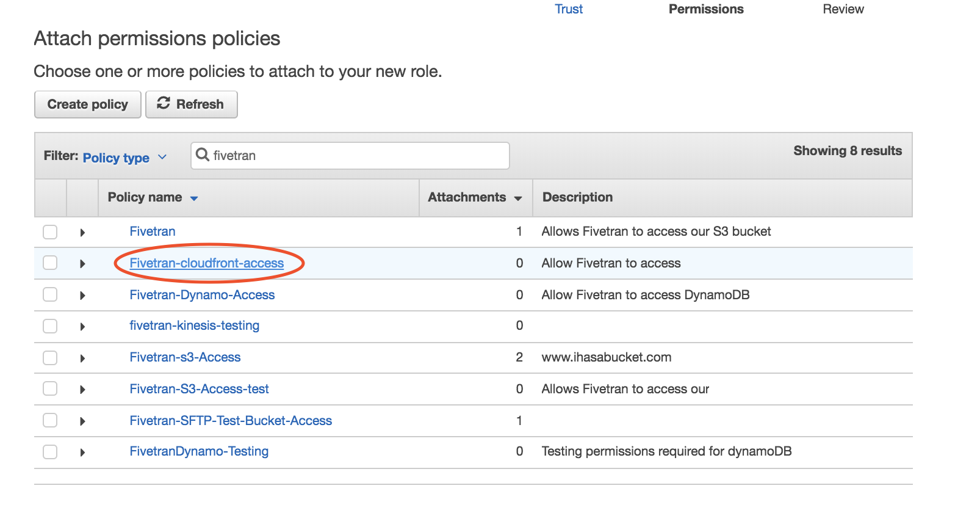Open the FivetranDynamo-Testing policy link
This screenshot has width=980, height=513.
pyautogui.click(x=199, y=451)
